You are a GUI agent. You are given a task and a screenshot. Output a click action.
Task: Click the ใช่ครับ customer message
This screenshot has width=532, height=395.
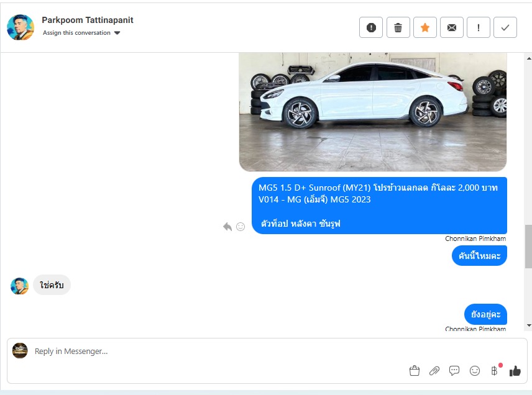[52, 285]
